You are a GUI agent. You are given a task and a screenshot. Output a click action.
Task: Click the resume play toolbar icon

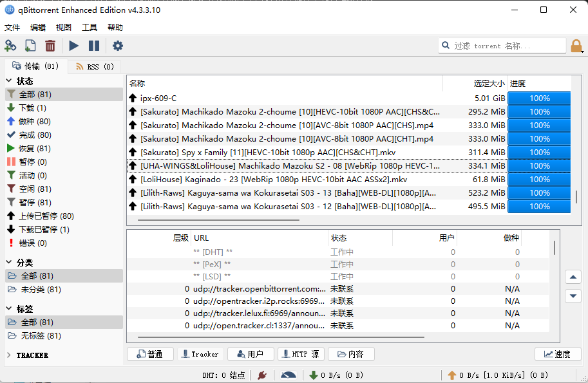point(74,46)
